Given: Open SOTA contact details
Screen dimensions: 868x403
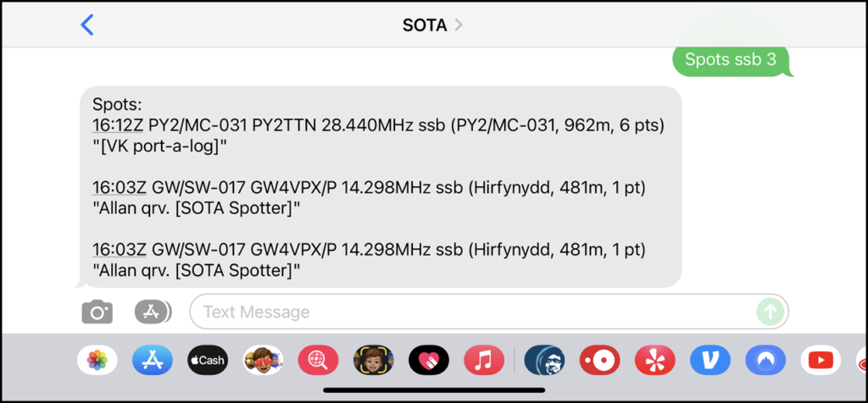Looking at the screenshot, I should (x=432, y=25).
